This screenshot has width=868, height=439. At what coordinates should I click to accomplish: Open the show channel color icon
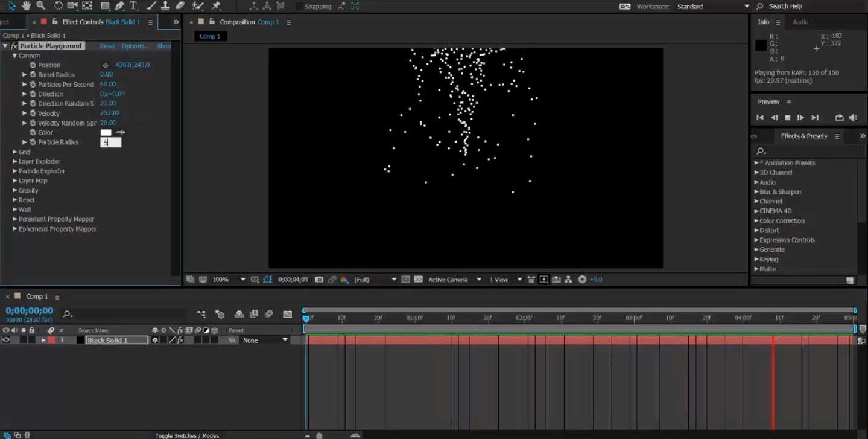(x=344, y=280)
